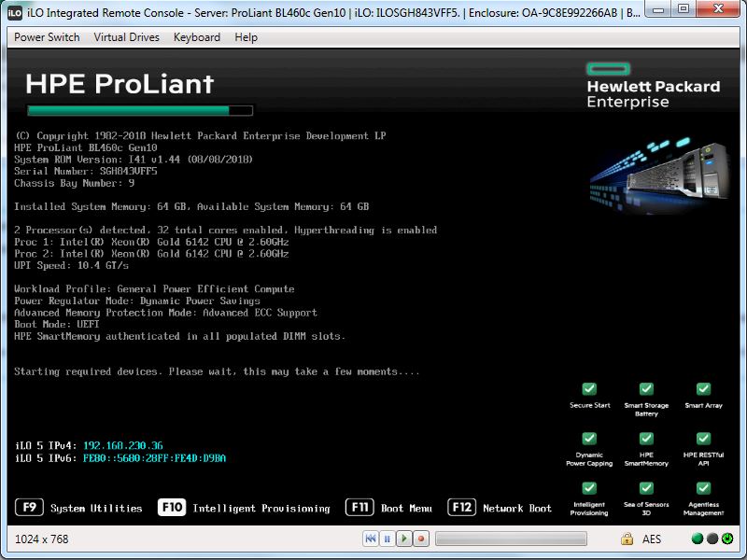
Task: Open the Help menu
Action: pos(246,37)
